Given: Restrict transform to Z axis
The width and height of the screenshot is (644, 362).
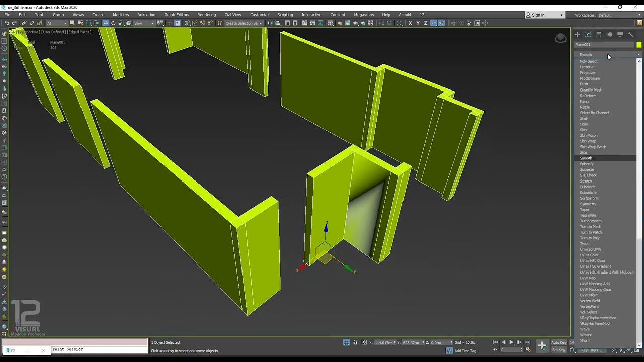Looking at the screenshot, I should click(x=426, y=23).
